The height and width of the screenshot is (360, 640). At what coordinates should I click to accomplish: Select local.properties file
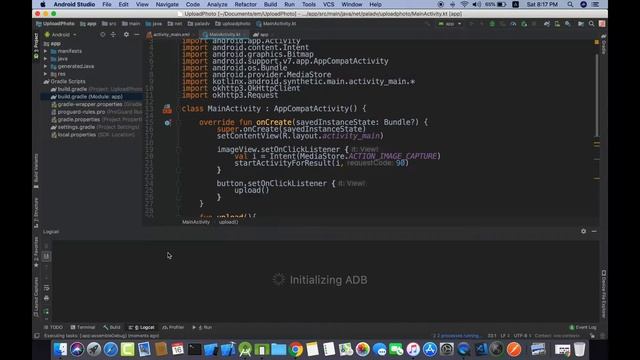click(93, 135)
